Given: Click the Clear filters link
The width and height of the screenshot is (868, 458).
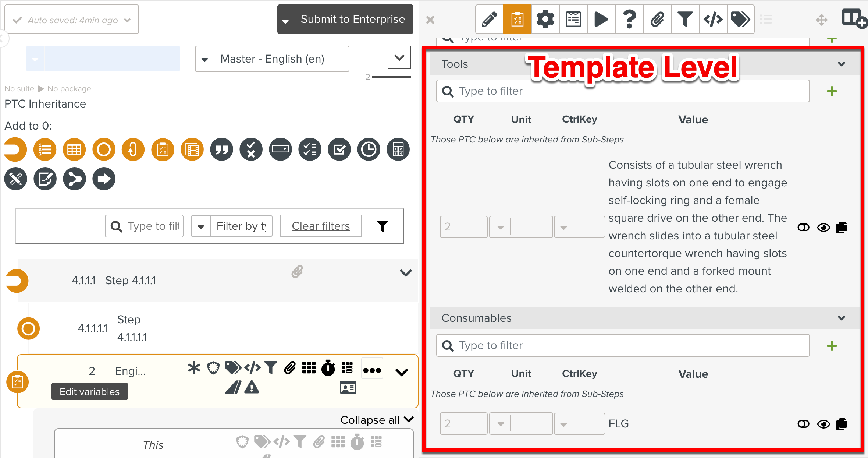Looking at the screenshot, I should (x=321, y=226).
